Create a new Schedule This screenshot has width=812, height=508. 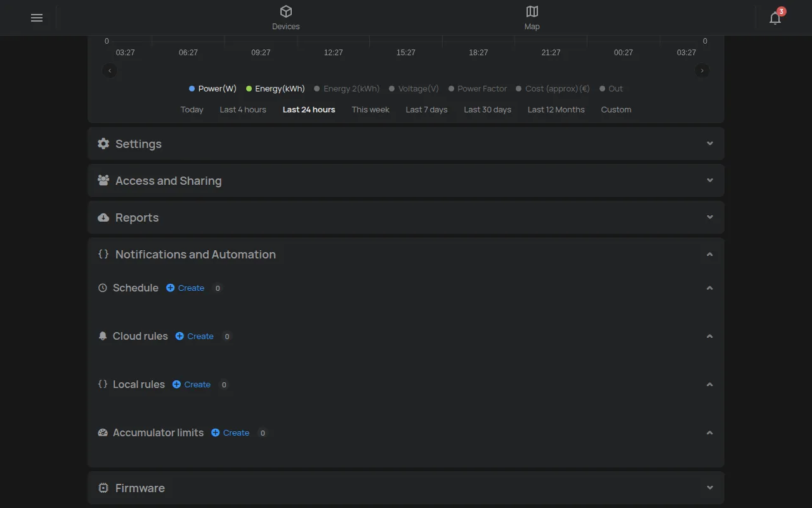coord(185,288)
